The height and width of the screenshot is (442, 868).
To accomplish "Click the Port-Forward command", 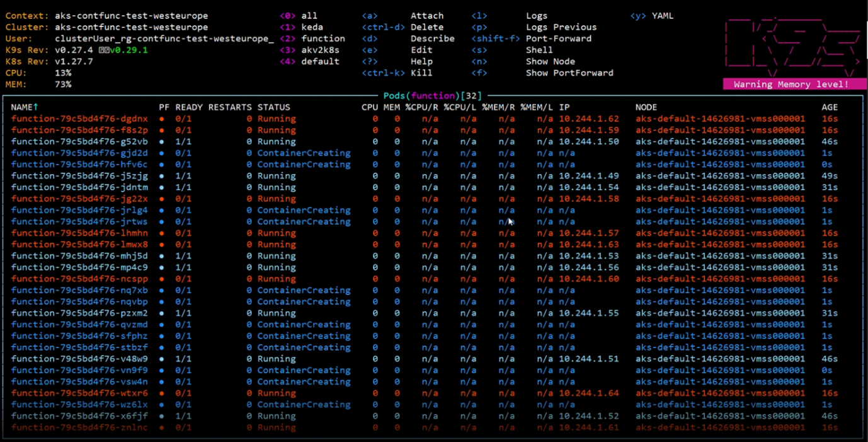I will pos(558,38).
